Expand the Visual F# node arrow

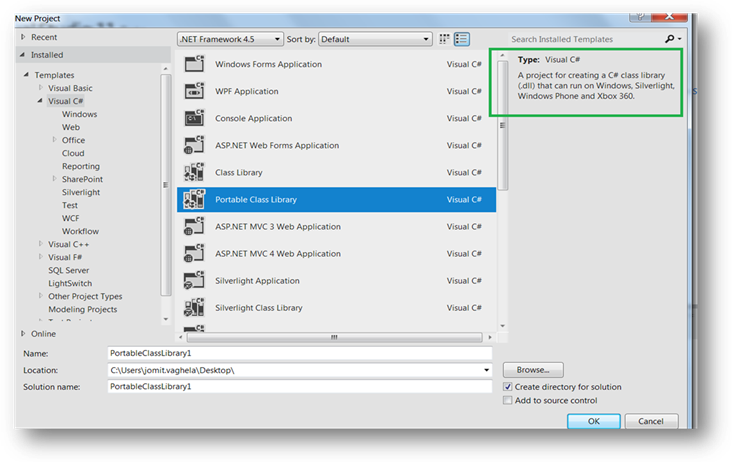click(x=41, y=257)
